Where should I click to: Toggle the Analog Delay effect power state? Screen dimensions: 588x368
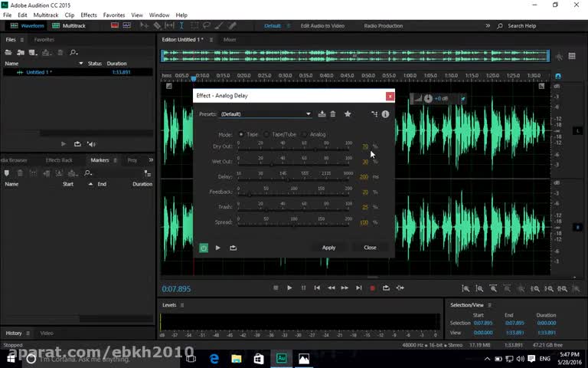coord(203,248)
